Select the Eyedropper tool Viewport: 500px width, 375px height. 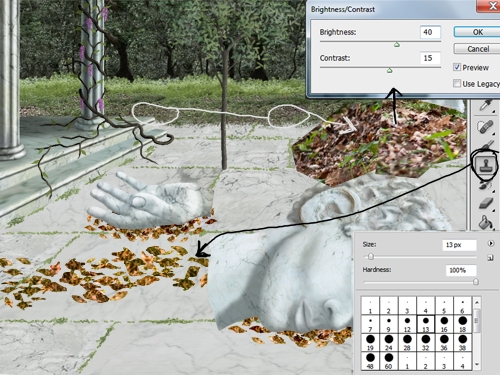click(486, 105)
